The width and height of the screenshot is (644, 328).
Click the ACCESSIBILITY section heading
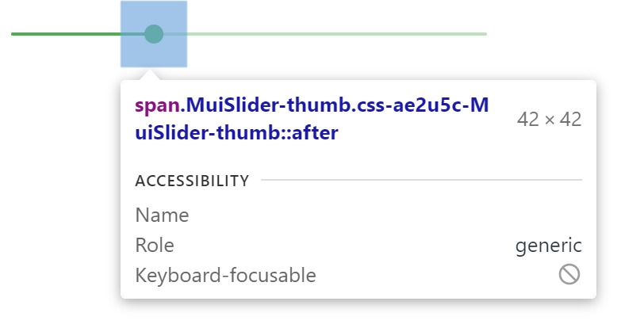[192, 181]
